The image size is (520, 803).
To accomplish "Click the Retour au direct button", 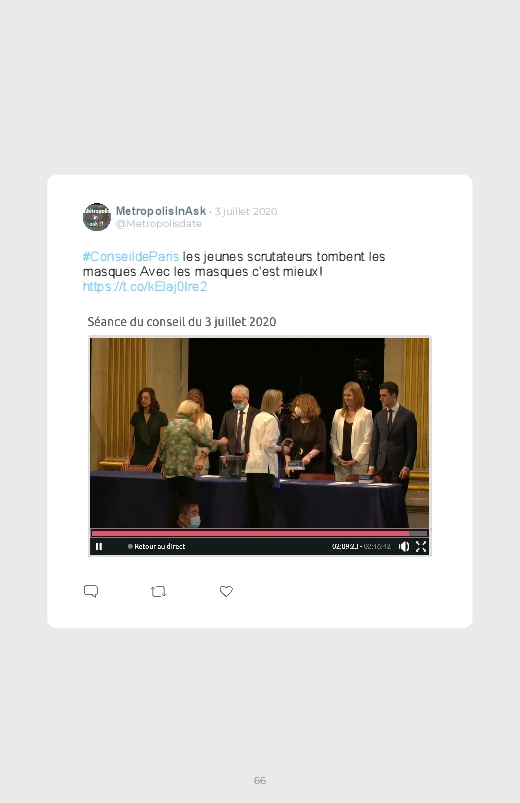I will pyautogui.click(x=159, y=546).
